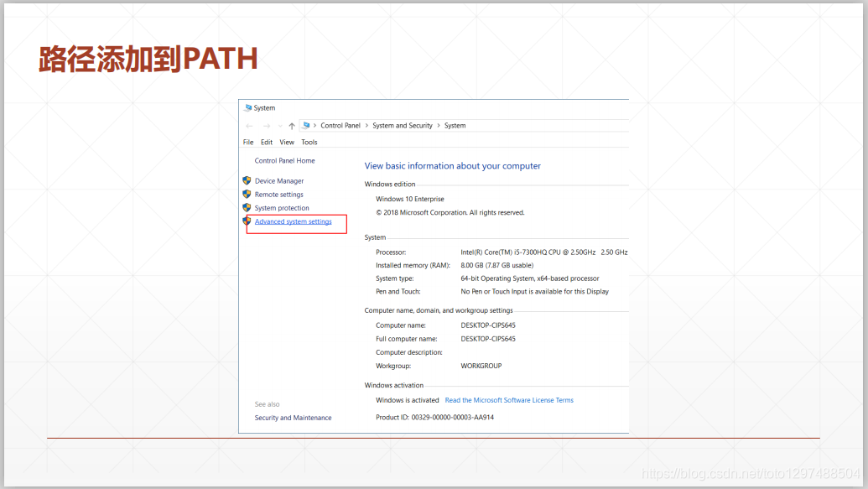
Task: Click the System protection shield icon
Action: [247, 208]
